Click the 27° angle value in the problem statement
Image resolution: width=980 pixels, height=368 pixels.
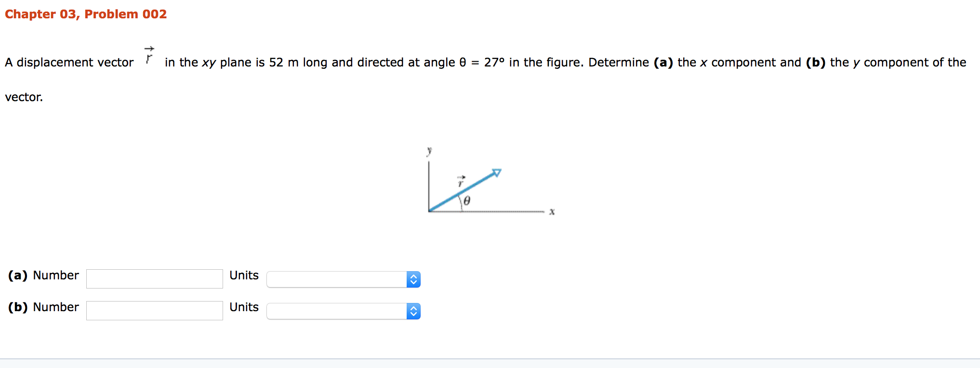[494, 62]
